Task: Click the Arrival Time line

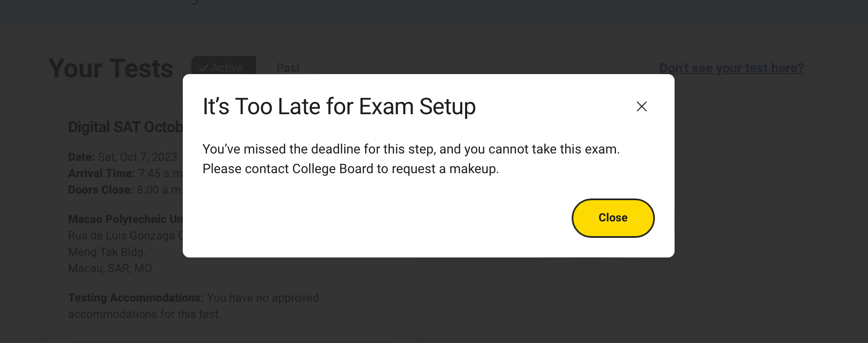Action: 125,174
